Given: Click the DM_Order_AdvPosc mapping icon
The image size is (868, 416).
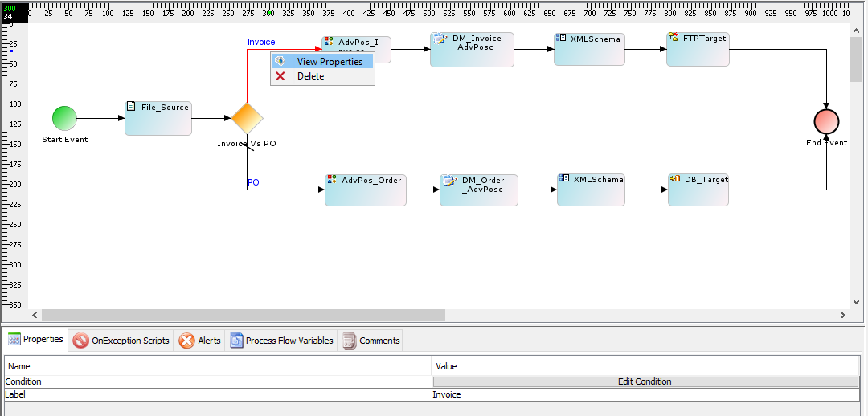Looking at the screenshot, I should [449, 181].
